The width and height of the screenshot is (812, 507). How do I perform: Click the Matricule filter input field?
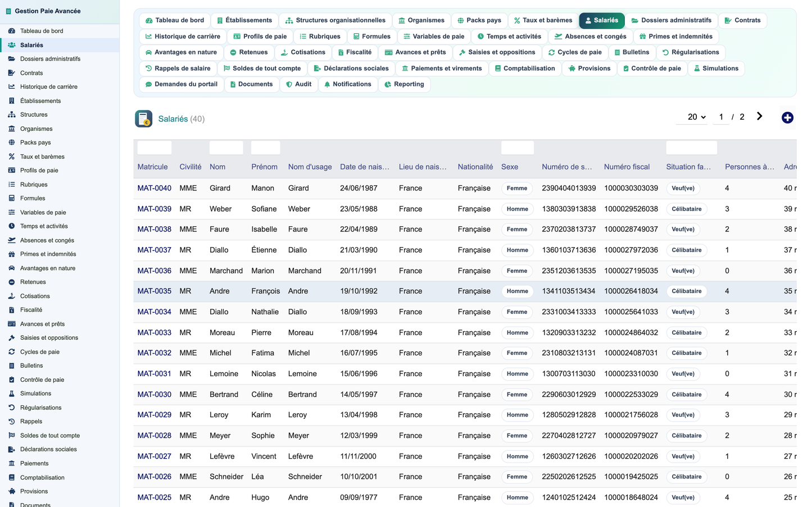click(x=155, y=148)
